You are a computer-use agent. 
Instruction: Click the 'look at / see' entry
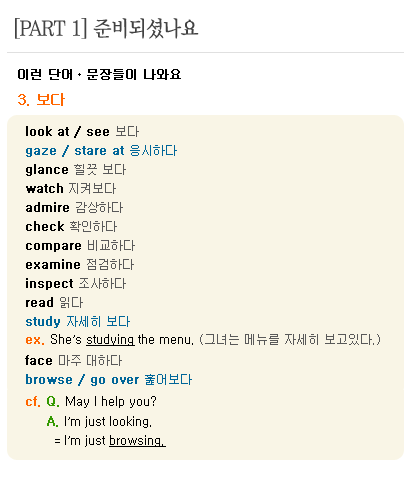67,131
